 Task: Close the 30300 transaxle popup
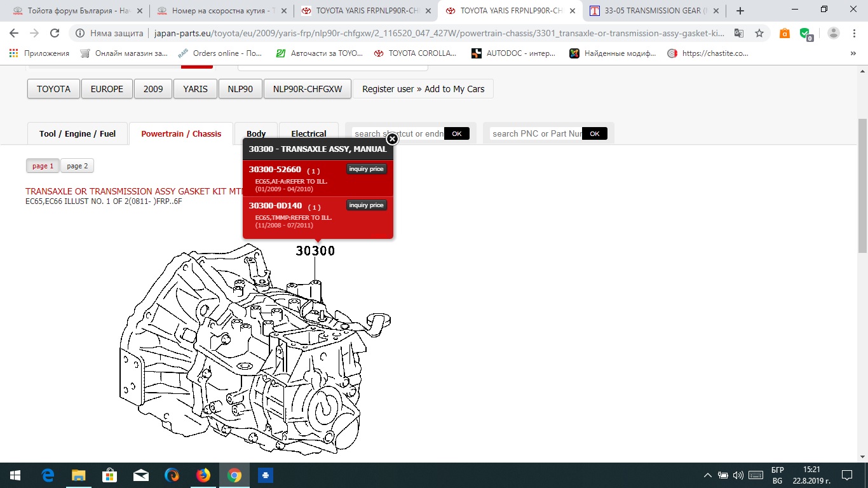click(x=392, y=139)
